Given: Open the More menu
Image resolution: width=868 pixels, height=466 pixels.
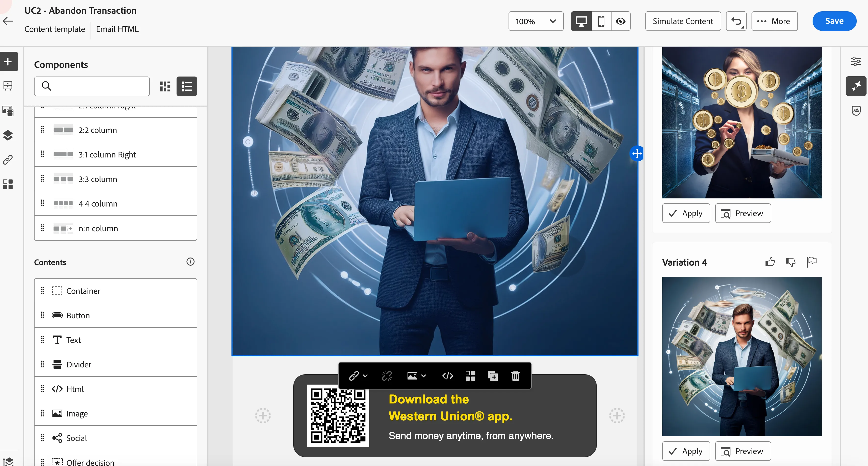Looking at the screenshot, I should [x=774, y=21].
